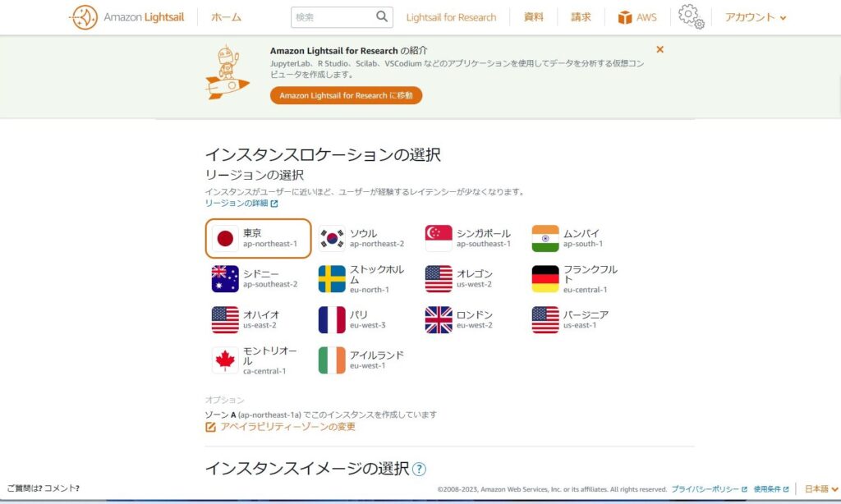Click the us-east-1 region code text
Image resolution: width=841 pixels, height=504 pixels.
click(x=580, y=325)
